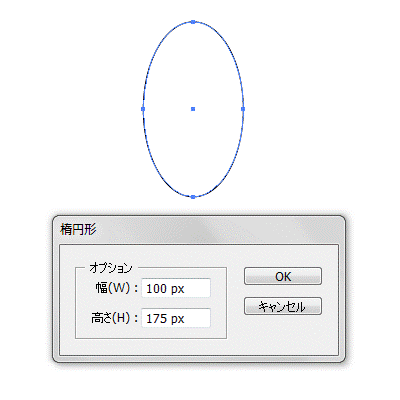Click inside the ellipse above its center point
Screen dimensions: 400x400
click(193, 67)
